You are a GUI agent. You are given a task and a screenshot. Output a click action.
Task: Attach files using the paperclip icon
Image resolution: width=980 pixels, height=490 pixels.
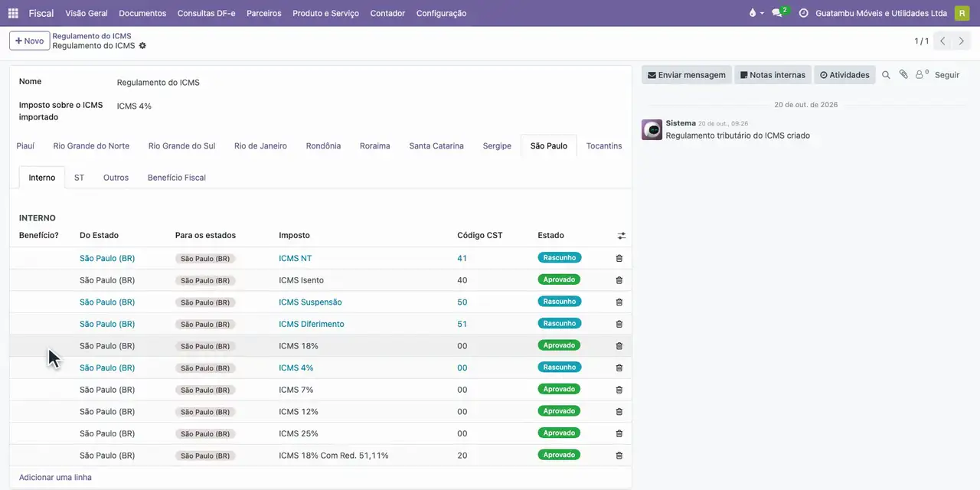click(903, 75)
